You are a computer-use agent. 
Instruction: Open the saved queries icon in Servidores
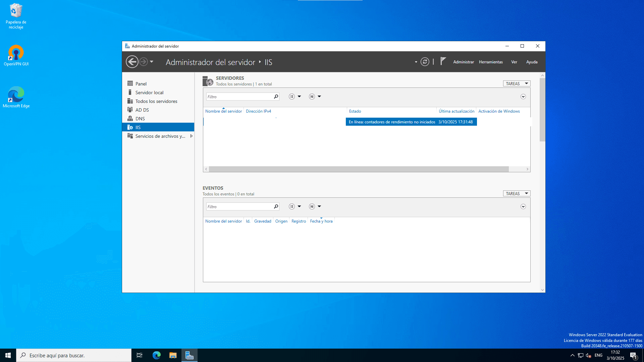click(x=312, y=96)
